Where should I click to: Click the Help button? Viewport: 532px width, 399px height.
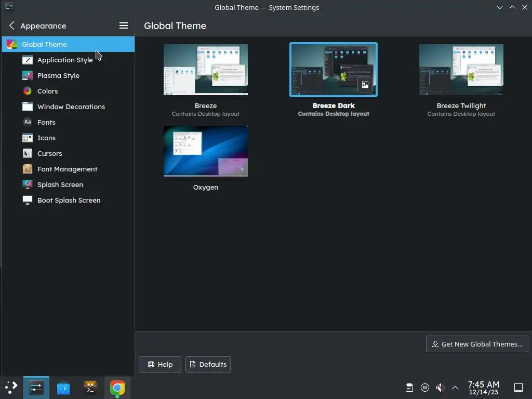[x=160, y=364]
